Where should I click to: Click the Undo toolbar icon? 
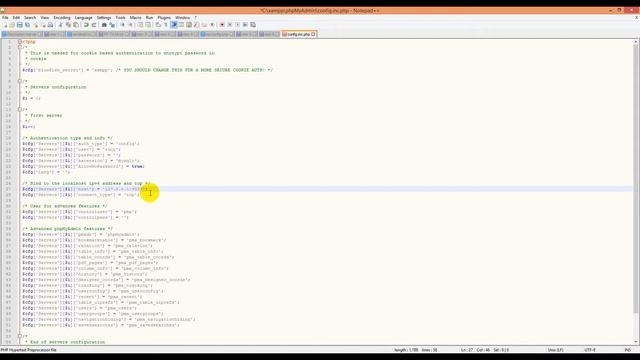click(x=86, y=25)
